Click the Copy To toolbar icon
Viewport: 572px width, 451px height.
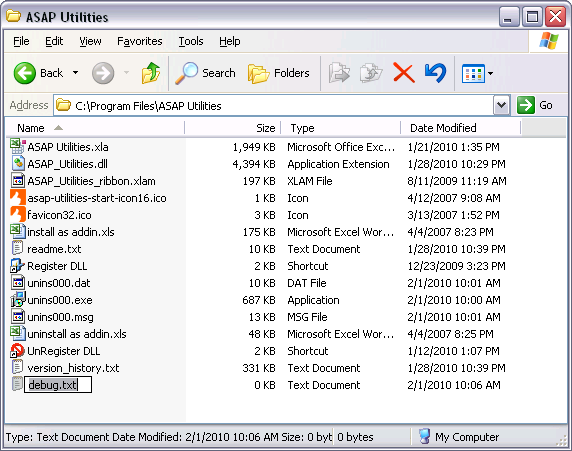(371, 73)
